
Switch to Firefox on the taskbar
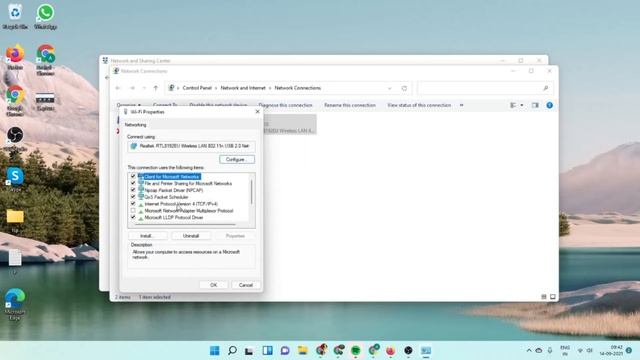[x=391, y=350]
